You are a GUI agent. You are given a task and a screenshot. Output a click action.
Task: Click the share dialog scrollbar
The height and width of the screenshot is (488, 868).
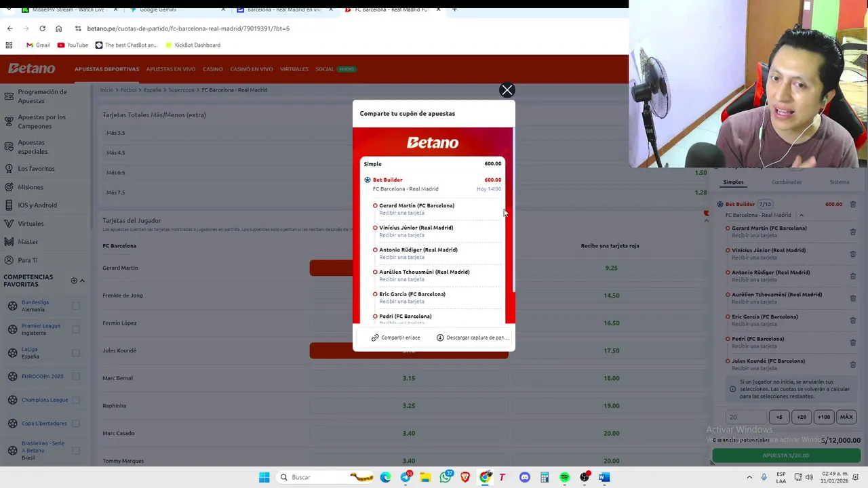tap(513, 210)
